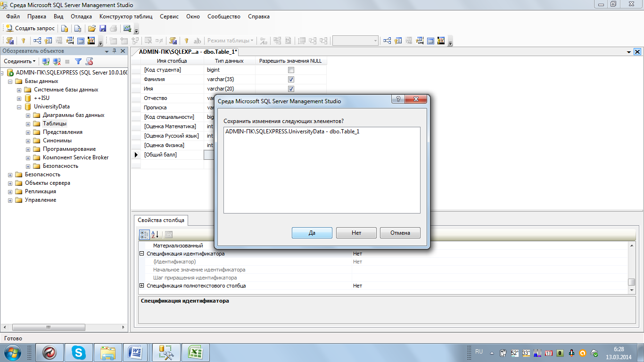This screenshot has width=644, height=362.
Task: Select the dbo.Table_1 entry in dialog list
Action: tap(292, 131)
